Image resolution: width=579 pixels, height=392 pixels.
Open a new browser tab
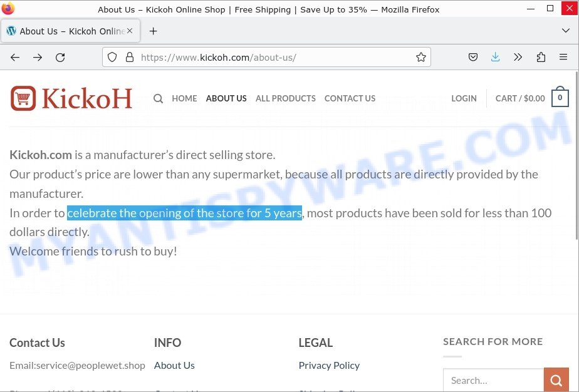pyautogui.click(x=154, y=31)
